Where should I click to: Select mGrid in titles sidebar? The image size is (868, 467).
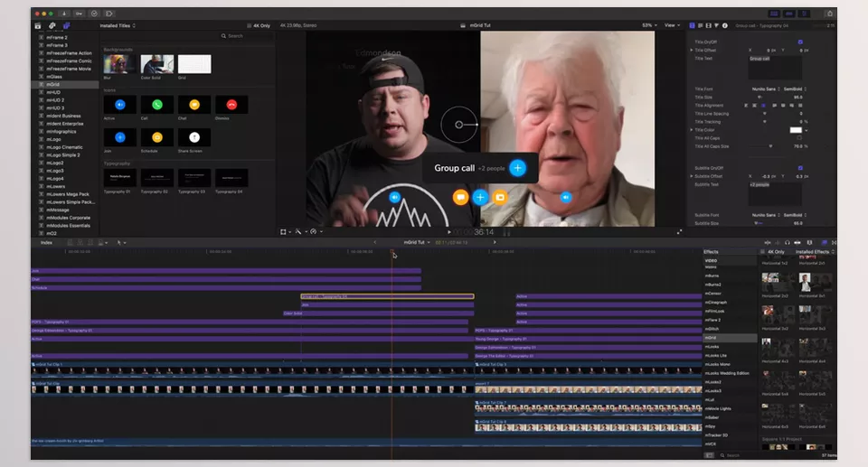click(65, 85)
